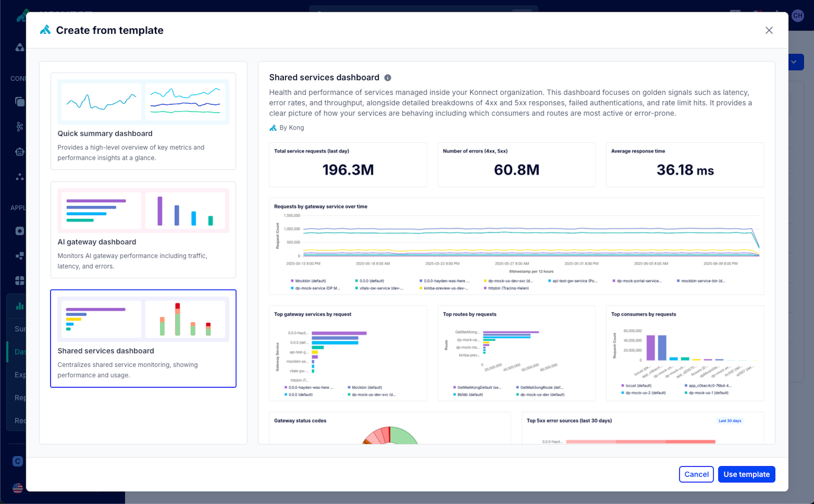Click the stacked pages icon in background sidebar
The height and width of the screenshot is (504, 814).
pyautogui.click(x=20, y=102)
